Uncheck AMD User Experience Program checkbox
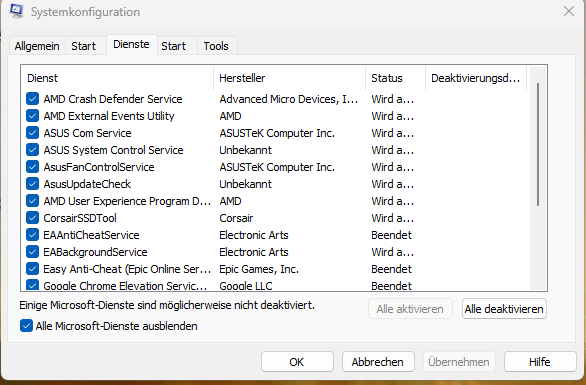586x385 pixels. click(33, 201)
